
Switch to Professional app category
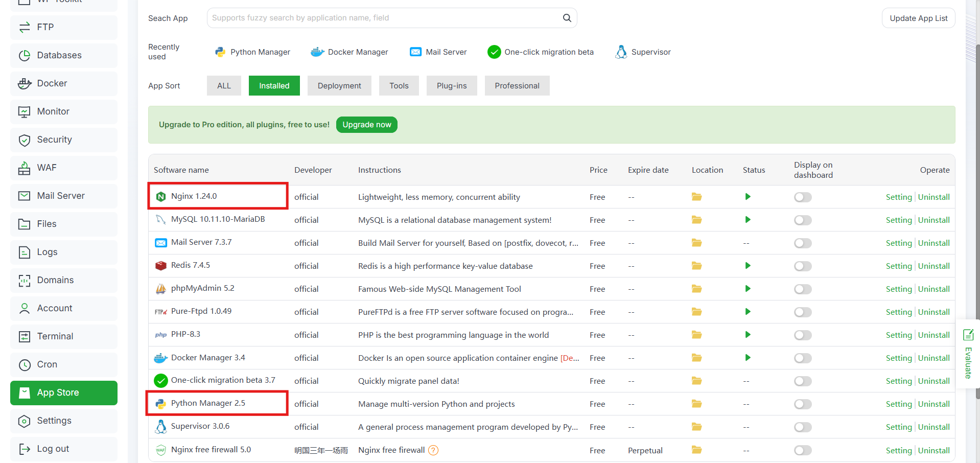click(x=517, y=86)
